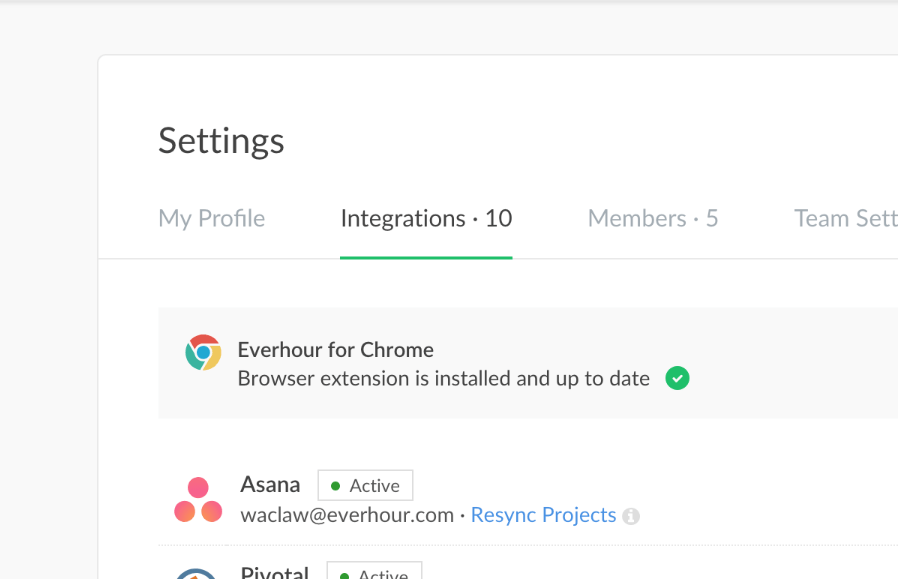This screenshot has height=586, width=902.
Task: Click the Asana three-dot logo mark
Action: [x=197, y=499]
